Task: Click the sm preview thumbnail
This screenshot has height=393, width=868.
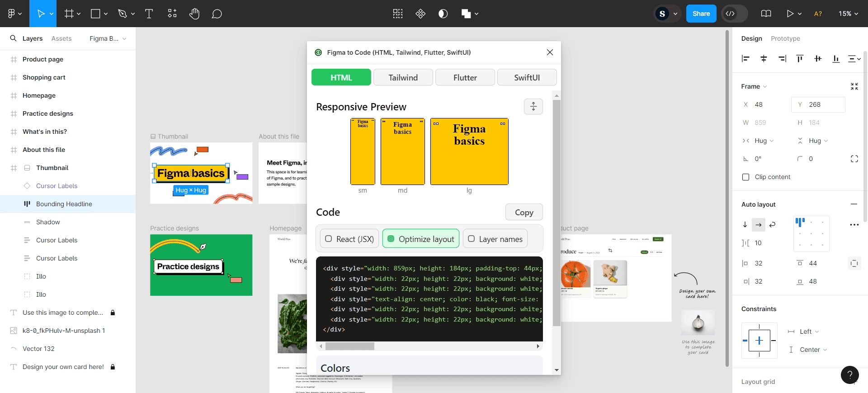Action: pos(363,152)
